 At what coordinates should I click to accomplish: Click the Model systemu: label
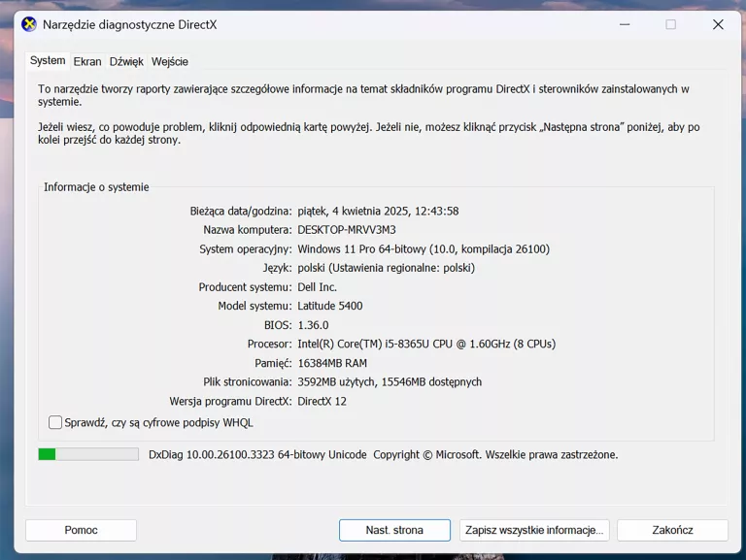tap(254, 306)
